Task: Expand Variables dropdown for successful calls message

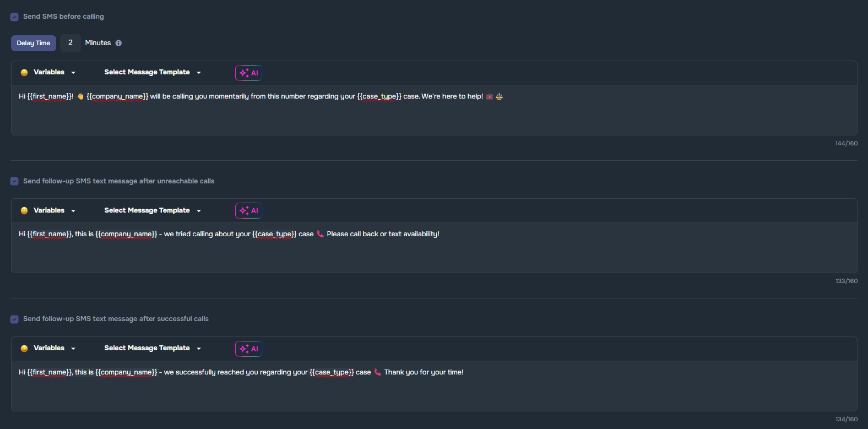Action: (x=54, y=348)
